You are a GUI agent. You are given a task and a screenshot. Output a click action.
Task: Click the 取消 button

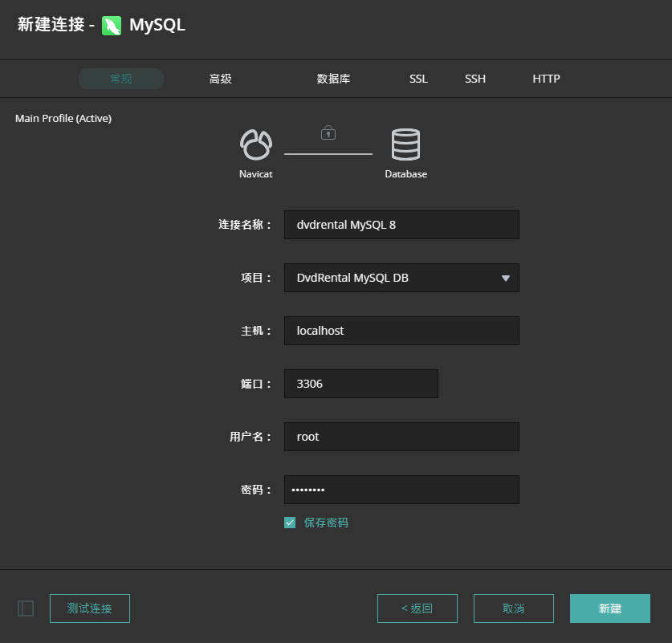(x=513, y=608)
